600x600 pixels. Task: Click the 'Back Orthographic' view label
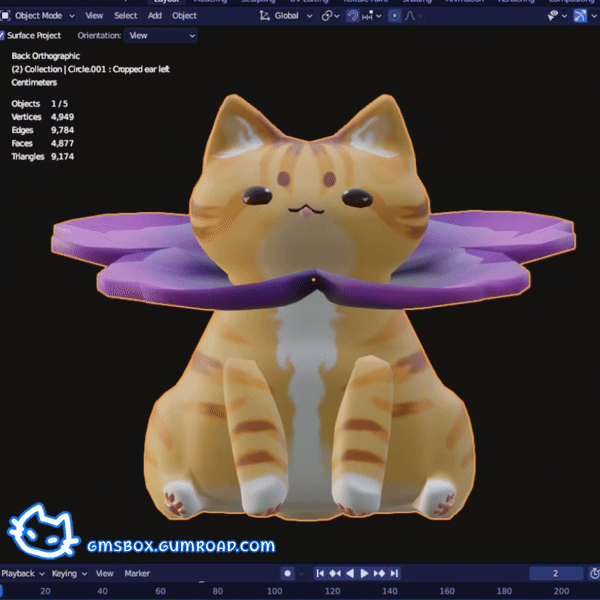click(46, 56)
